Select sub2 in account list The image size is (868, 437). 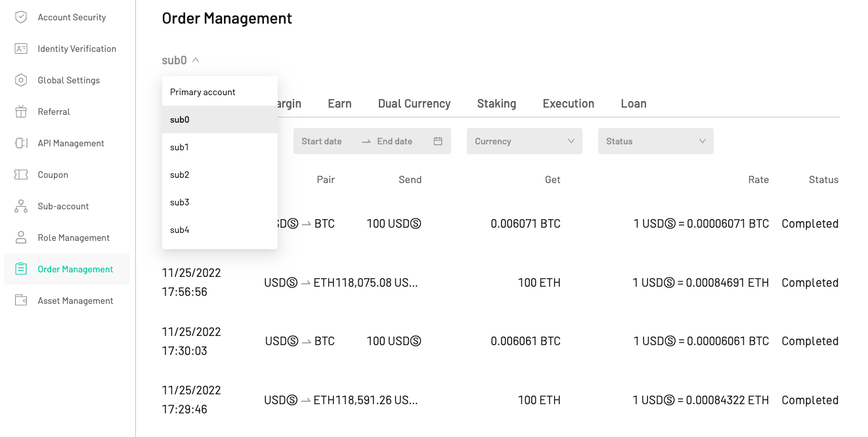click(220, 175)
